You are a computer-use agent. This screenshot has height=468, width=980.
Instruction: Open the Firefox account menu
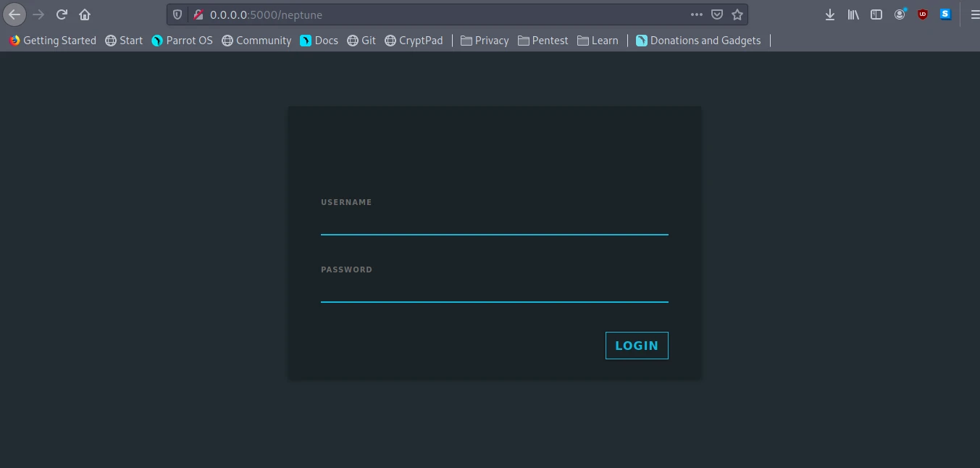[900, 14]
